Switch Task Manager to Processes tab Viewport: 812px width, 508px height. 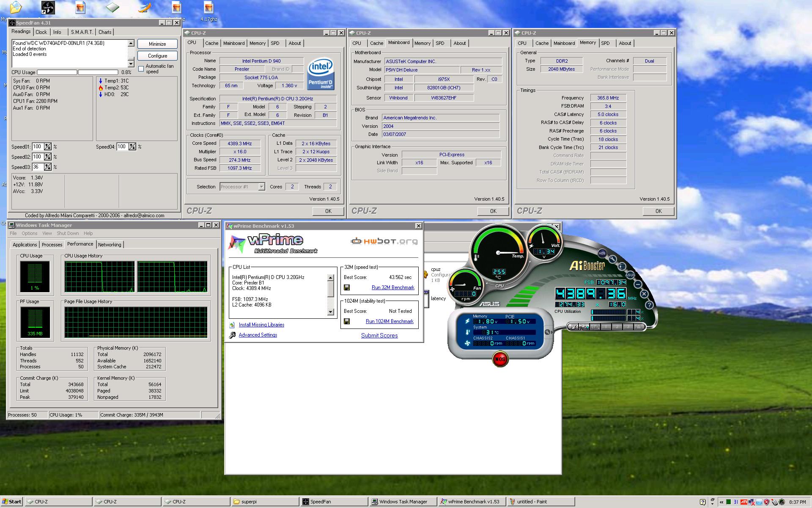pyautogui.click(x=52, y=245)
